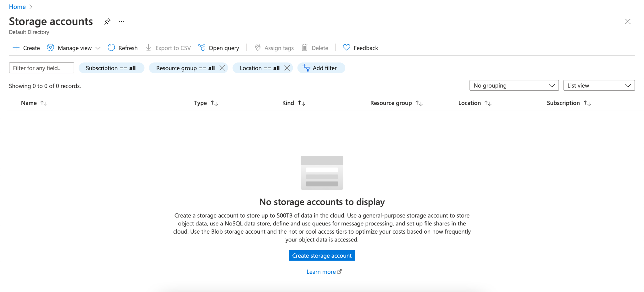644x292 pixels.
Task: Click the Resource group sort arrows
Action: [419, 103]
